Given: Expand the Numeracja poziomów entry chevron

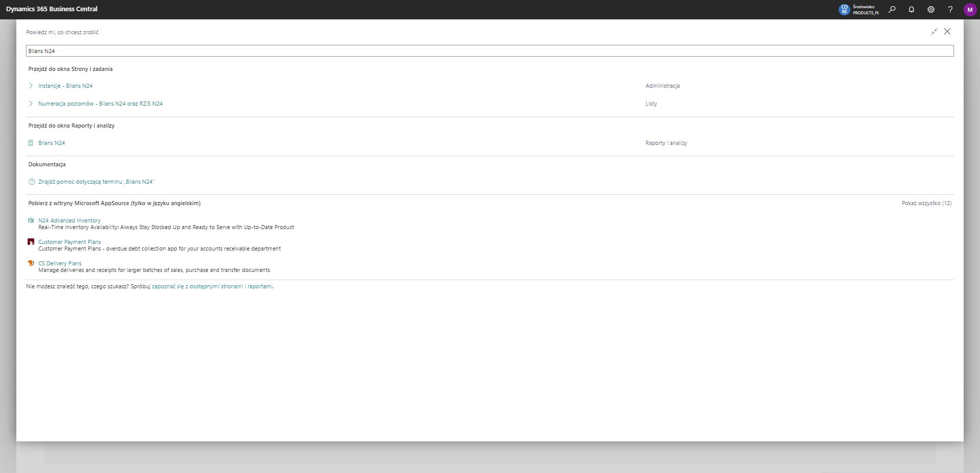Looking at the screenshot, I should tap(31, 104).
